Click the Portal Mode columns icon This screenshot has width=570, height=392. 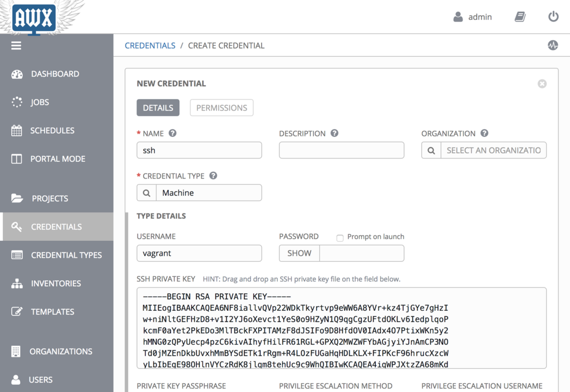pyautogui.click(x=16, y=159)
